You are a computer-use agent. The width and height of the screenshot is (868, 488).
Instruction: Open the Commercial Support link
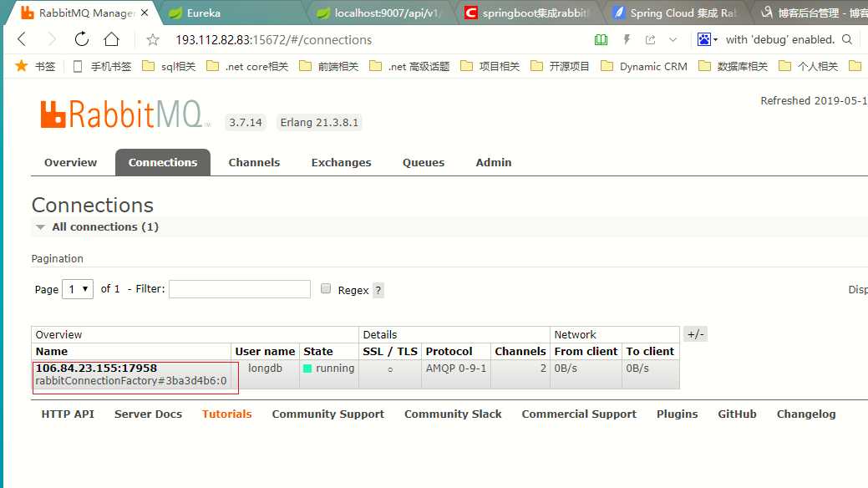[579, 414]
